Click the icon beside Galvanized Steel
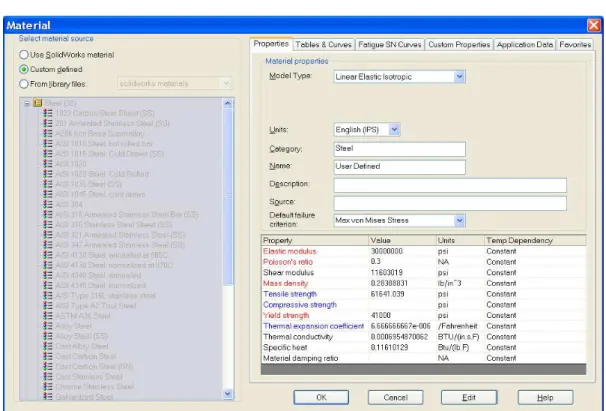The image size is (606, 411). 48,396
